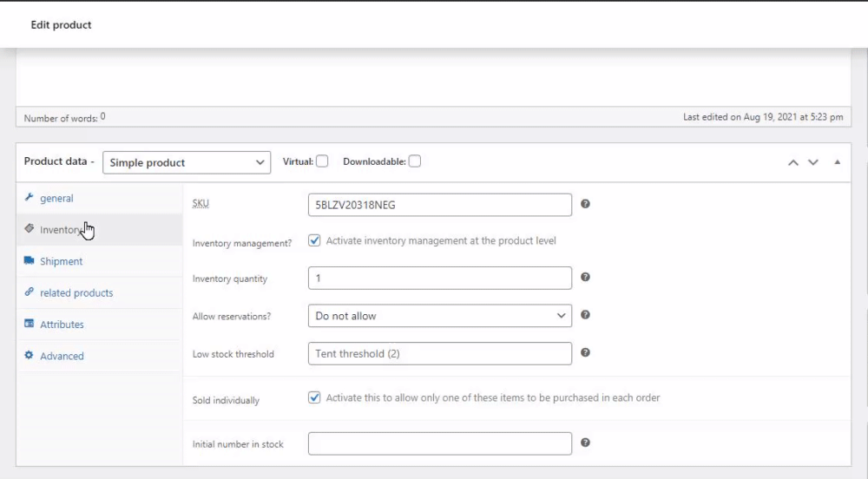Click the tag icon beside Inventory
The height and width of the screenshot is (479, 868).
(29, 228)
